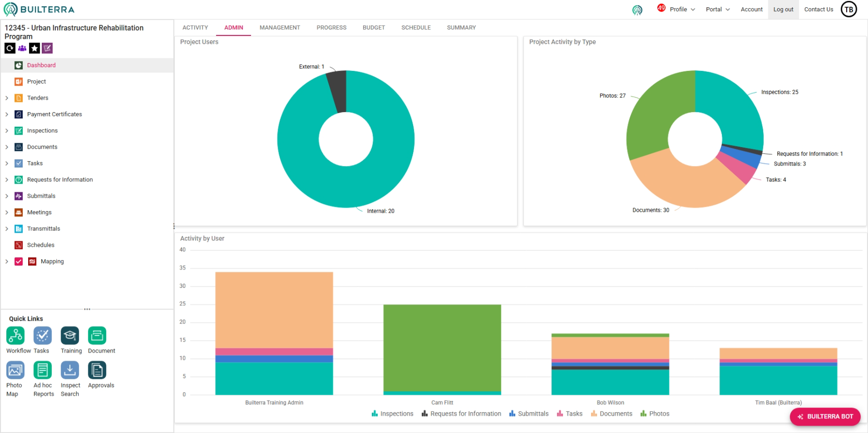
Task: Click the green antenna icon in top bar
Action: point(637,10)
